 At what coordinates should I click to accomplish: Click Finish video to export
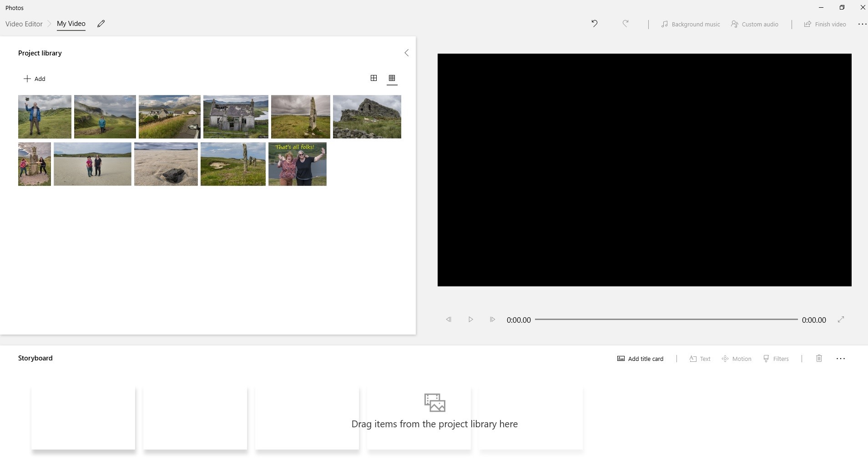(825, 24)
